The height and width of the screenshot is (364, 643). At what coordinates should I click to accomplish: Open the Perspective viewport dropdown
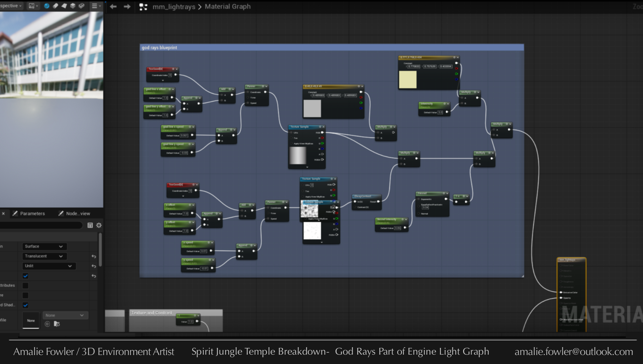point(11,6)
